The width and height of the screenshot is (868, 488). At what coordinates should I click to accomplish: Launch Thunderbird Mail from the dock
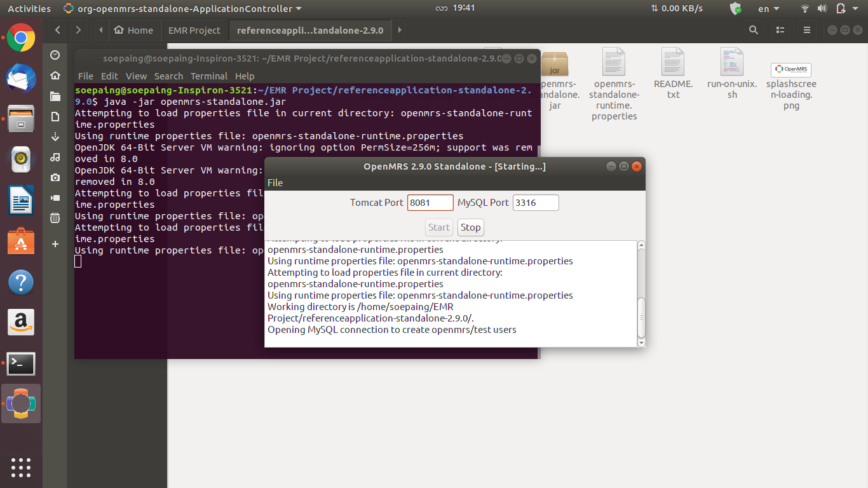(x=21, y=78)
